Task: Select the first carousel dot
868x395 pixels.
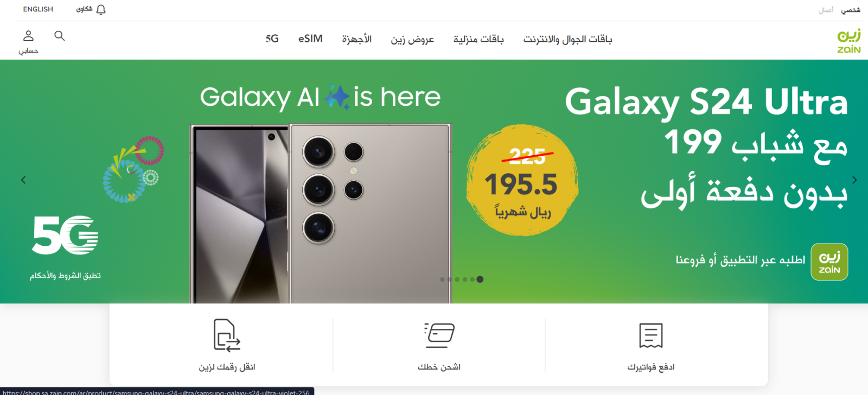Action: pos(442,279)
